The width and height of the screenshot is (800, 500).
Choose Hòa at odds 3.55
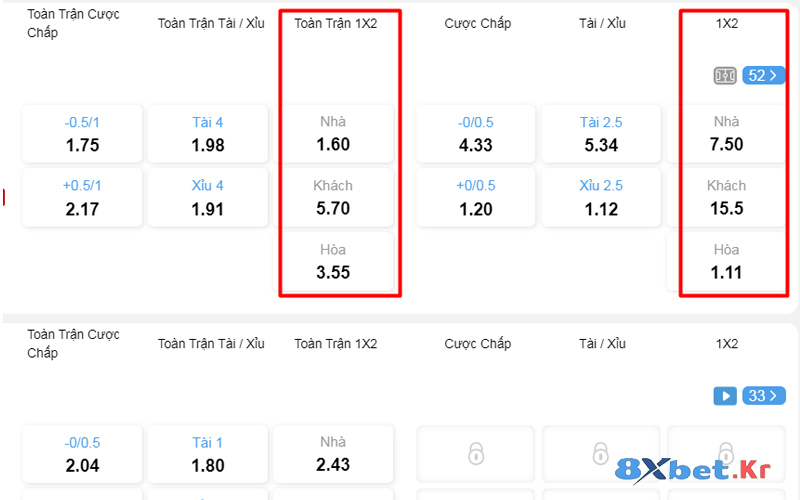click(x=333, y=261)
